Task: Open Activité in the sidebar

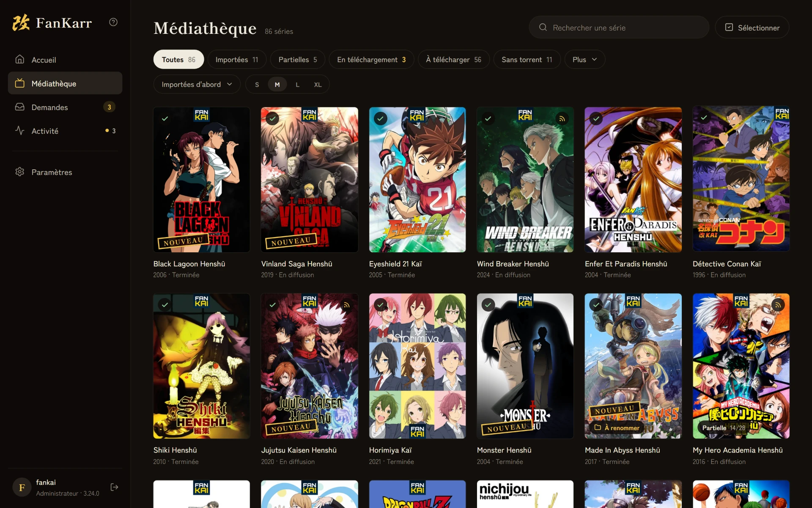Action: [x=65, y=131]
